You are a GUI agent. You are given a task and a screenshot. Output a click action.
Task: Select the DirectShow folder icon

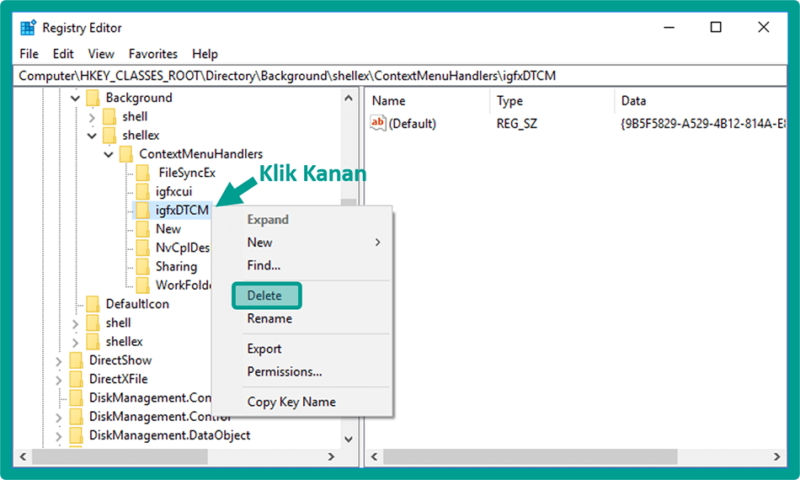pyautogui.click(x=76, y=360)
